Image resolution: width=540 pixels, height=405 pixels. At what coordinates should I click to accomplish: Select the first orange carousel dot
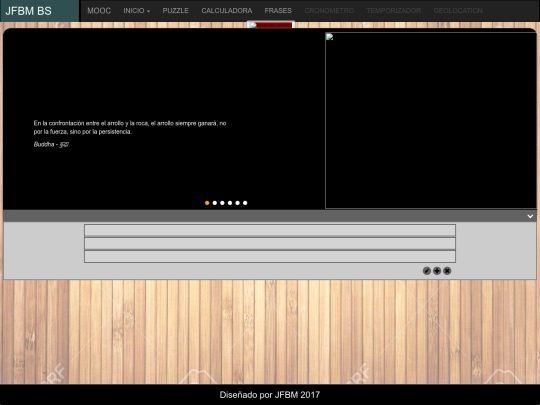coord(207,203)
